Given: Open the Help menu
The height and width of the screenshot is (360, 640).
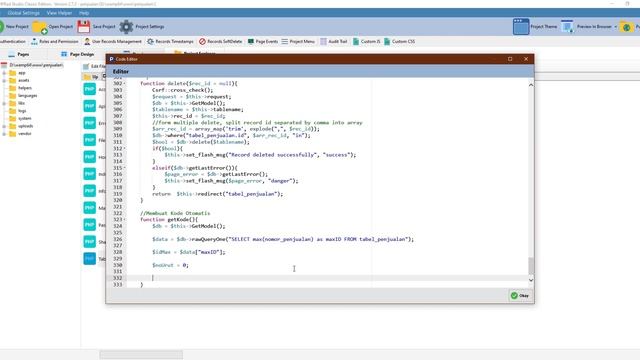Looking at the screenshot, I should (84, 13).
